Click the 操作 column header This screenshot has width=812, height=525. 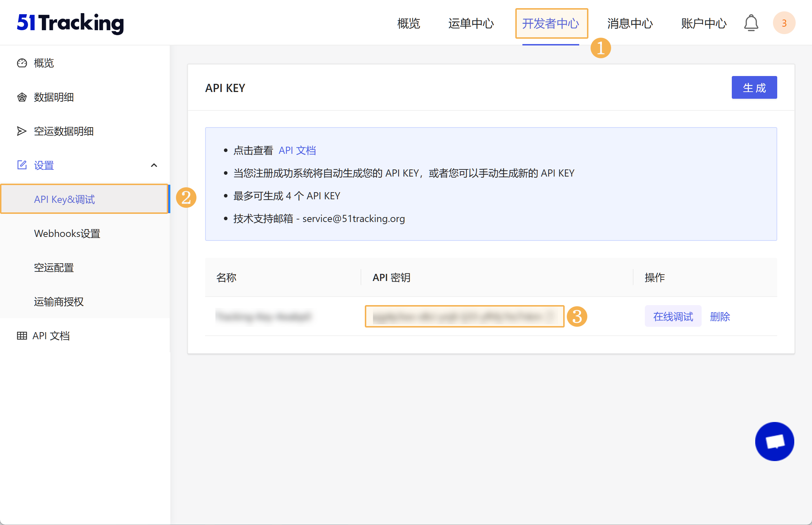click(x=655, y=277)
